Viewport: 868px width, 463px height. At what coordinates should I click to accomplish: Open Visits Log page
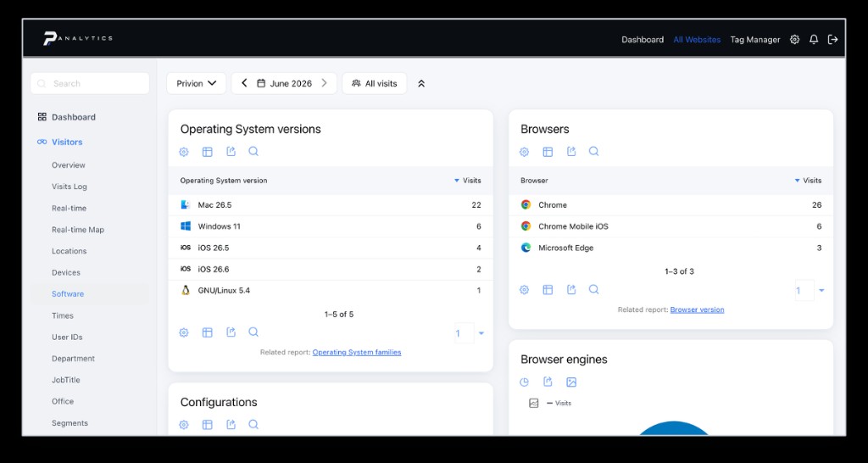point(70,187)
